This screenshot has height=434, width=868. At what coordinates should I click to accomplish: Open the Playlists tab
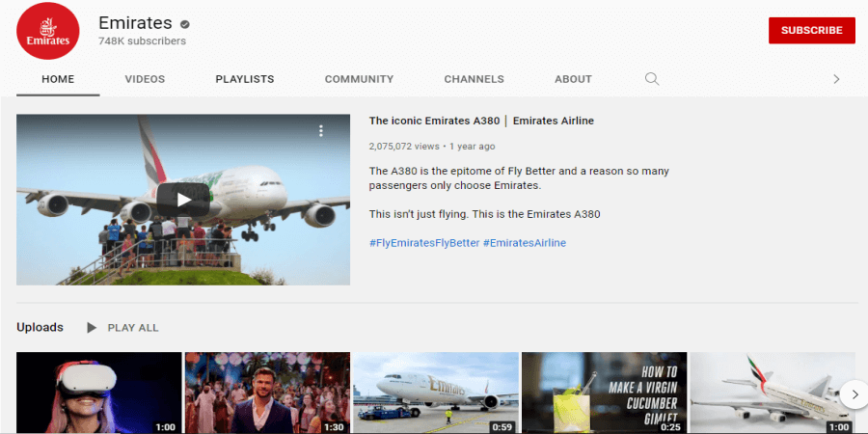pyautogui.click(x=245, y=79)
